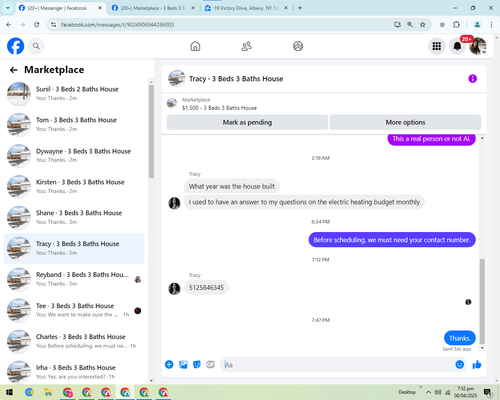Open the Groups icon in top navigation
Image resolution: width=500 pixels, height=400 pixels.
(x=298, y=46)
